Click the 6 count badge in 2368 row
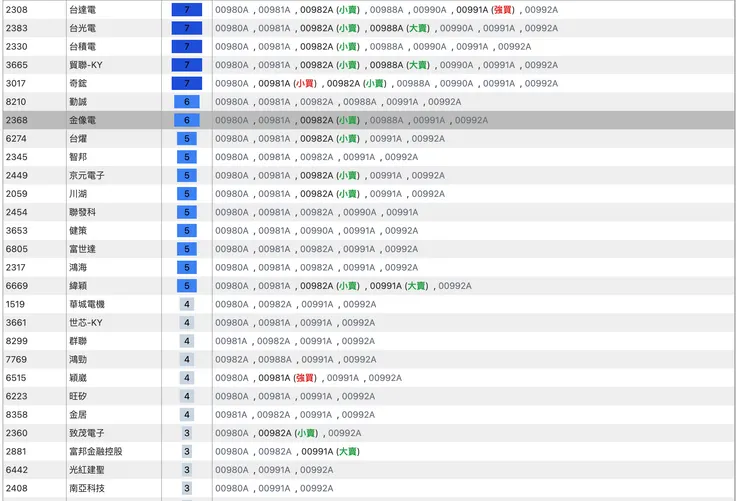Screen dimensions: 740x501 [x=187, y=120]
